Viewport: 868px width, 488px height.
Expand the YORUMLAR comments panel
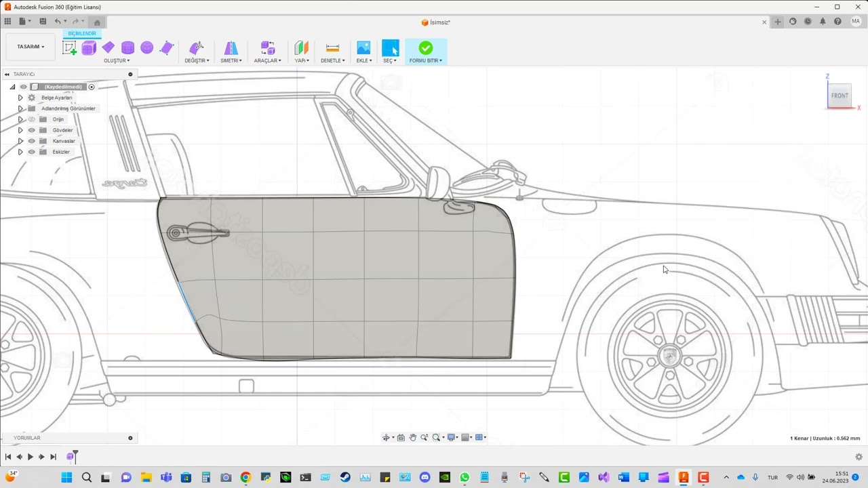pos(130,438)
